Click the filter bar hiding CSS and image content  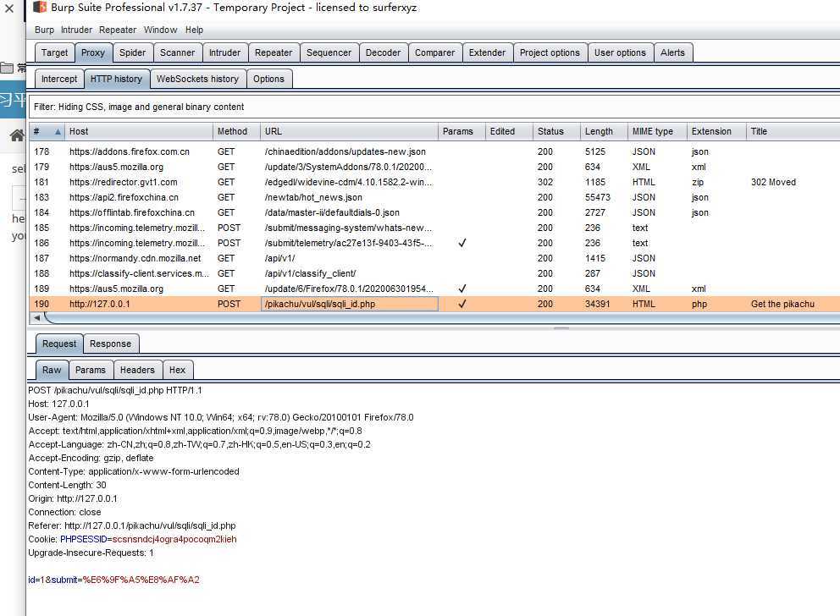[x=434, y=107]
